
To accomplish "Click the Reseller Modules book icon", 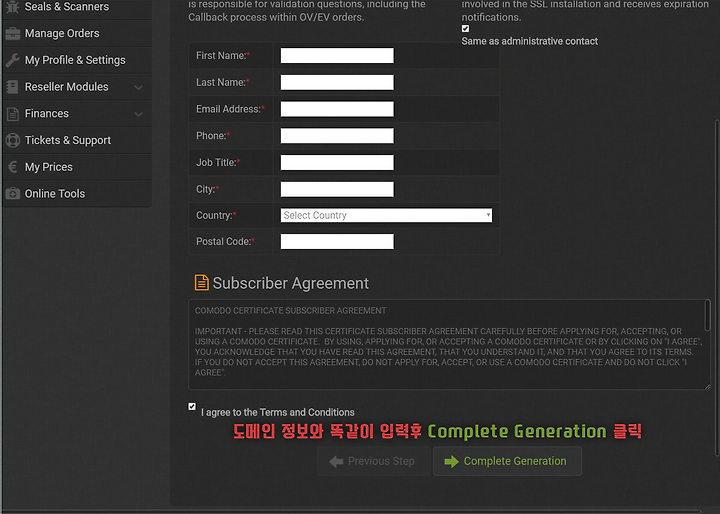I will (13, 87).
